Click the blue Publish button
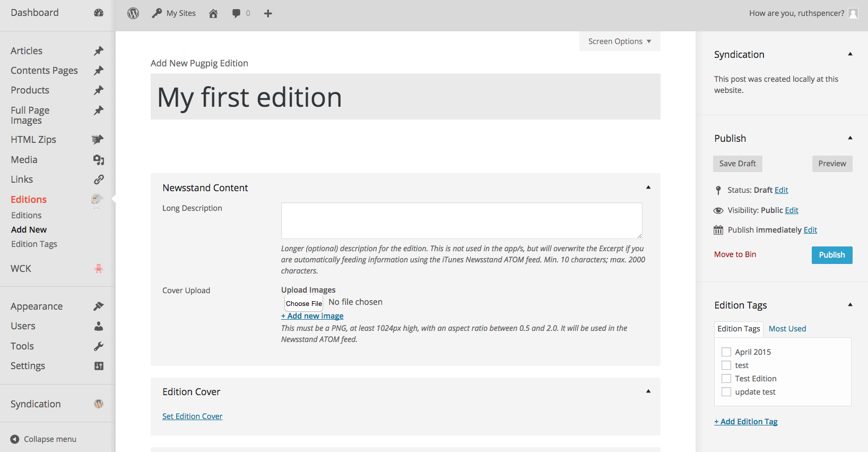This screenshot has width=868, height=452. [x=832, y=255]
